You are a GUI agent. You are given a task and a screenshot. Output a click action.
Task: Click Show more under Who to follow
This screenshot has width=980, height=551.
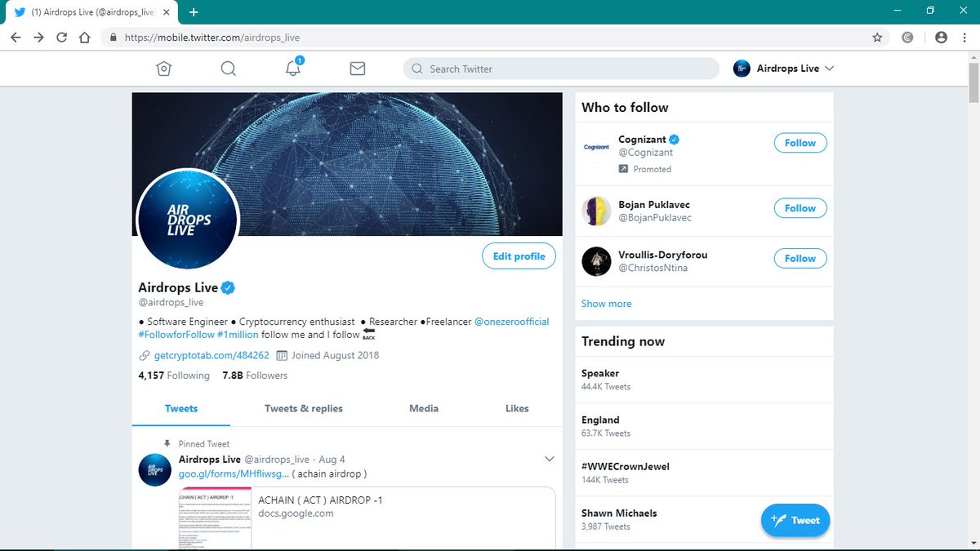click(x=606, y=303)
